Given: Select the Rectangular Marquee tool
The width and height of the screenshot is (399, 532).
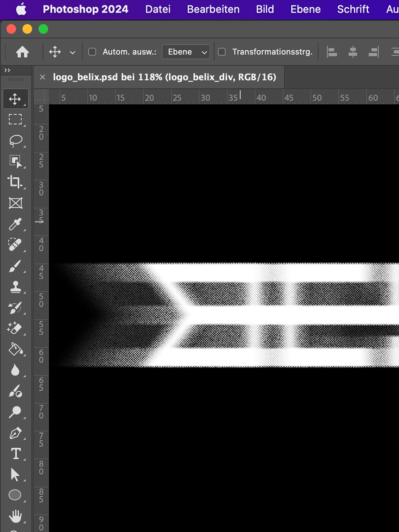Looking at the screenshot, I should point(15,120).
